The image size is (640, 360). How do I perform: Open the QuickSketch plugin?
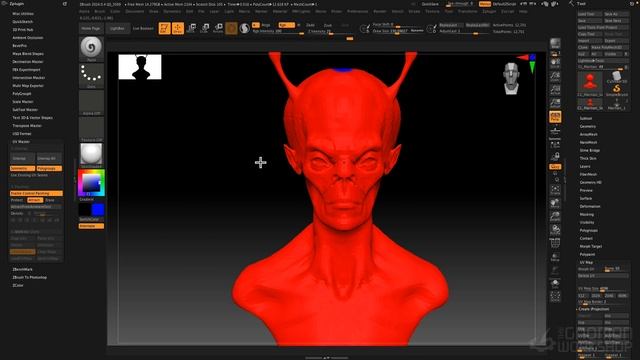pyautogui.click(x=22, y=22)
